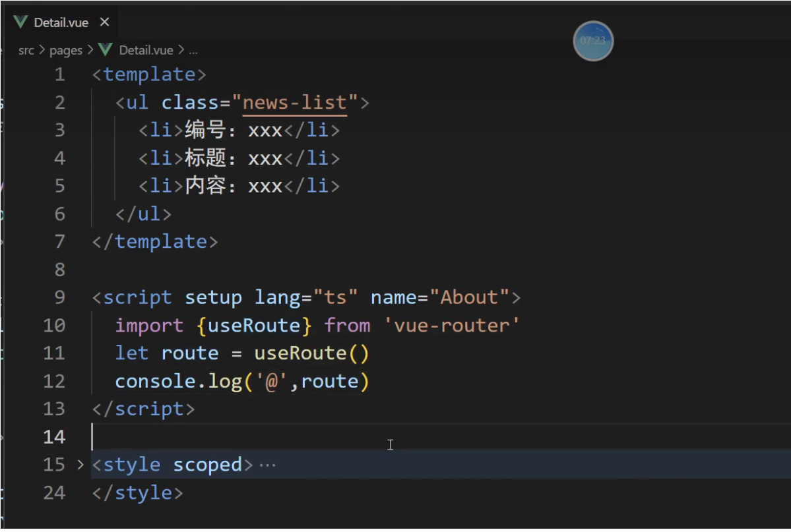This screenshot has height=532, width=791.
Task: Click the folded-code ellipsis after style scoped
Action: [267, 465]
